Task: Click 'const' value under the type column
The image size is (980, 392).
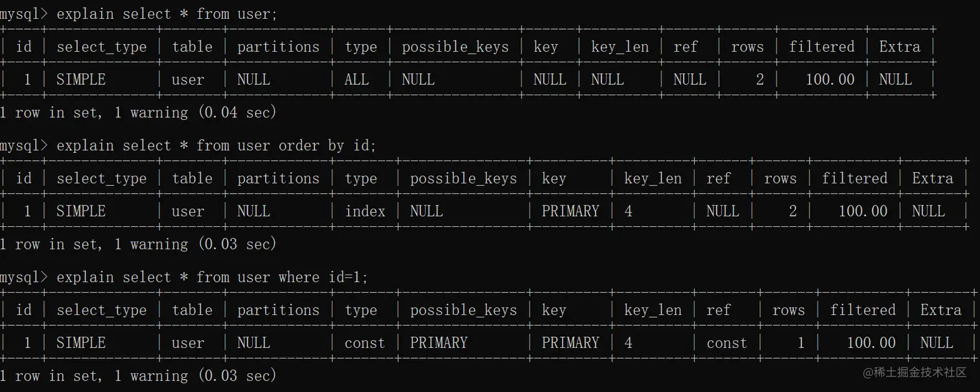Action: point(364,342)
